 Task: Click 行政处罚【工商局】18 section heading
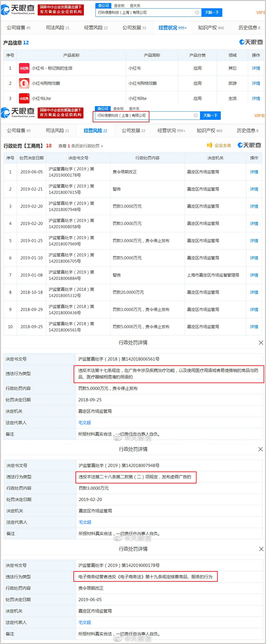pos(28,146)
